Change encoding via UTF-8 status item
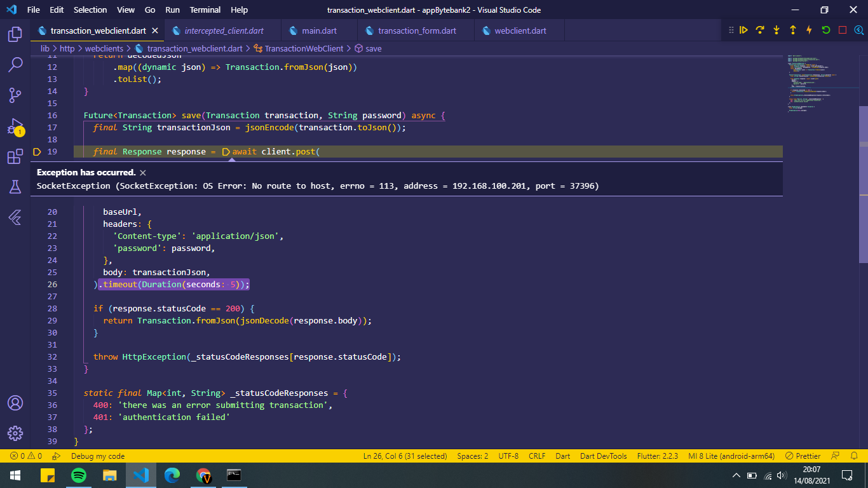This screenshot has width=868, height=488. pos(508,456)
